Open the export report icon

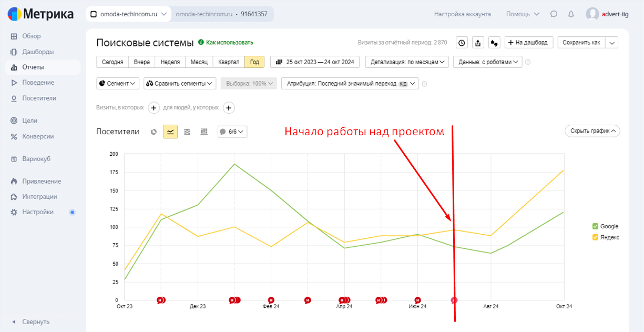coord(478,43)
